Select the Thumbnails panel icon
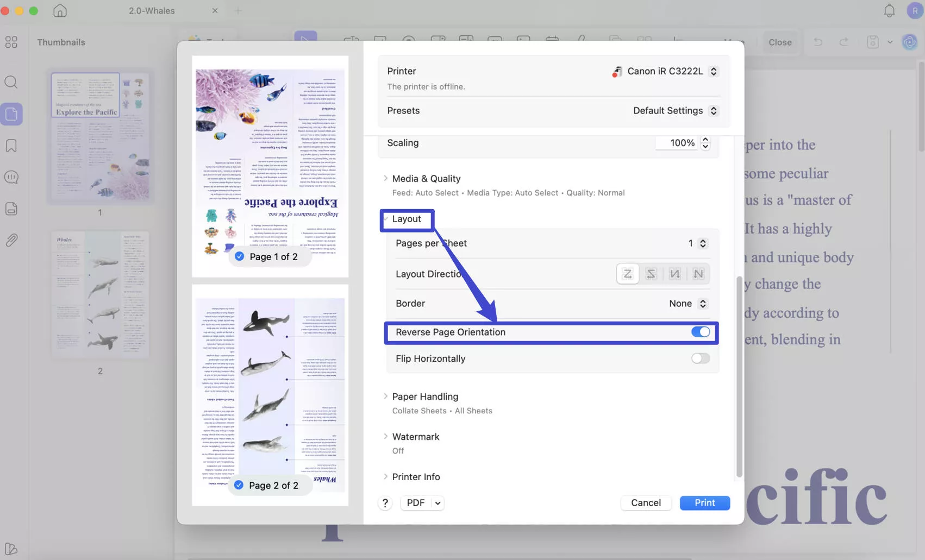The height and width of the screenshot is (560, 925). point(11,114)
